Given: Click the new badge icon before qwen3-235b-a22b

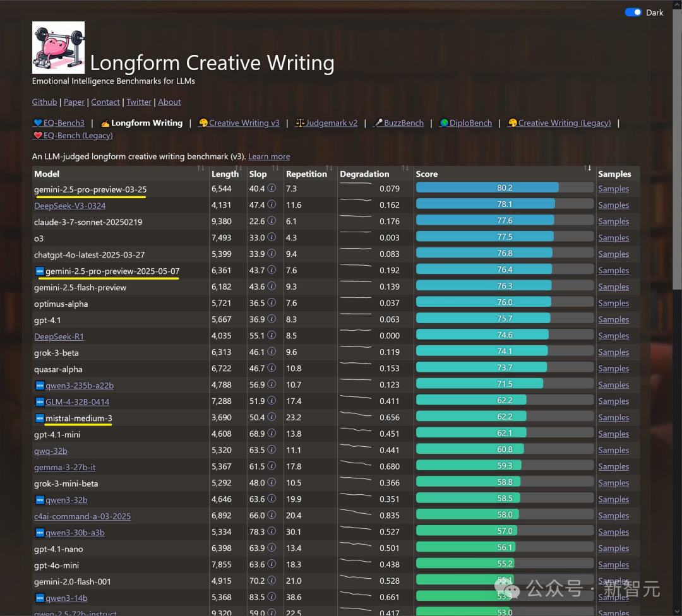Looking at the screenshot, I should click(40, 385).
